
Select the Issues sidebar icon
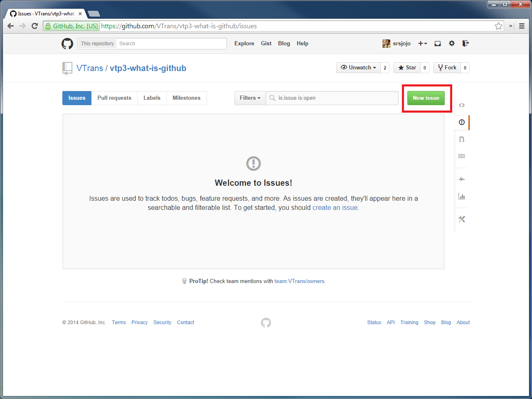coord(462,122)
